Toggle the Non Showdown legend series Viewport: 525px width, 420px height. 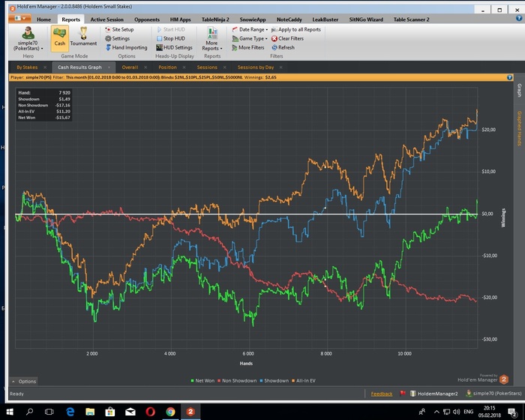237,381
